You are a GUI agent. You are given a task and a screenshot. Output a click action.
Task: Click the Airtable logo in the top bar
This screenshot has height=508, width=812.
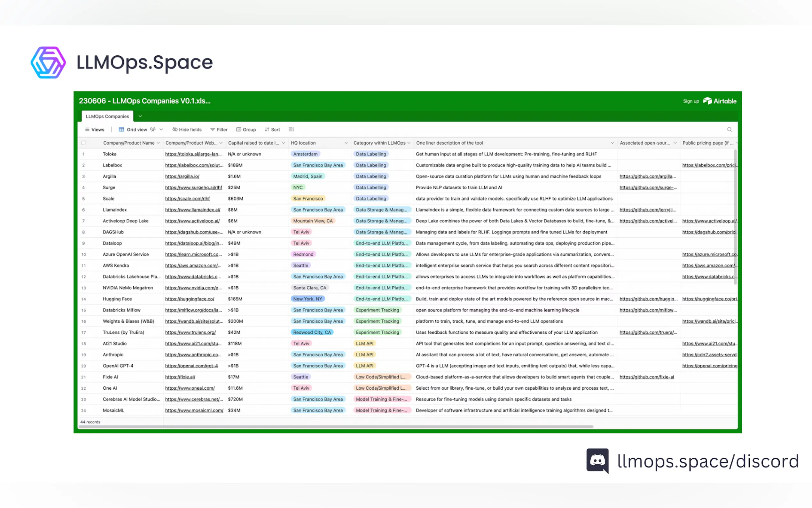[x=707, y=101]
